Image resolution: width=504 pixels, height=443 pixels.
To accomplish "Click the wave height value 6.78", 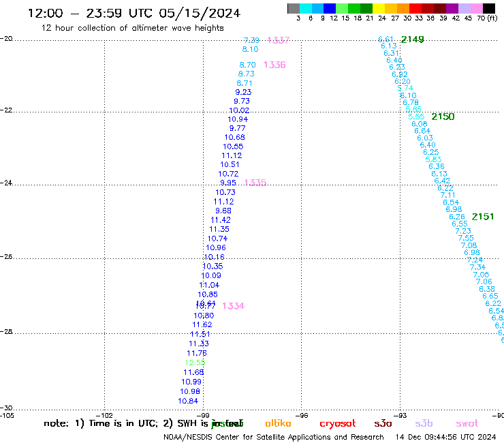I will pos(411,102).
